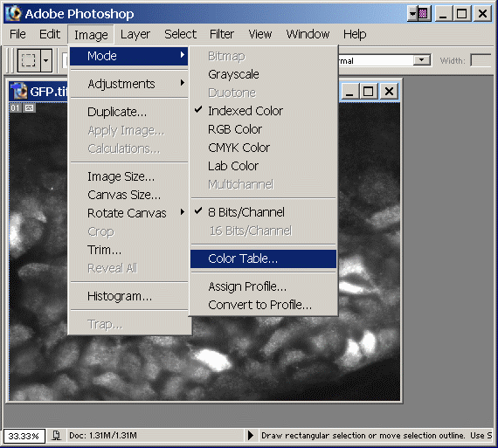
Task: Open the status bar options arrow
Action: click(x=251, y=435)
